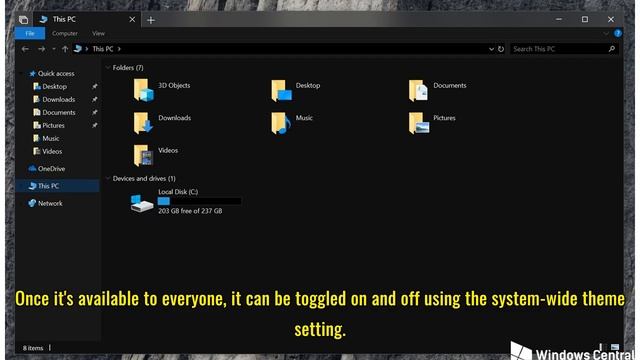Screen dimensions: 640x360
Task: Click the '203 GB free of 237 GB' text
Action: pos(190,211)
